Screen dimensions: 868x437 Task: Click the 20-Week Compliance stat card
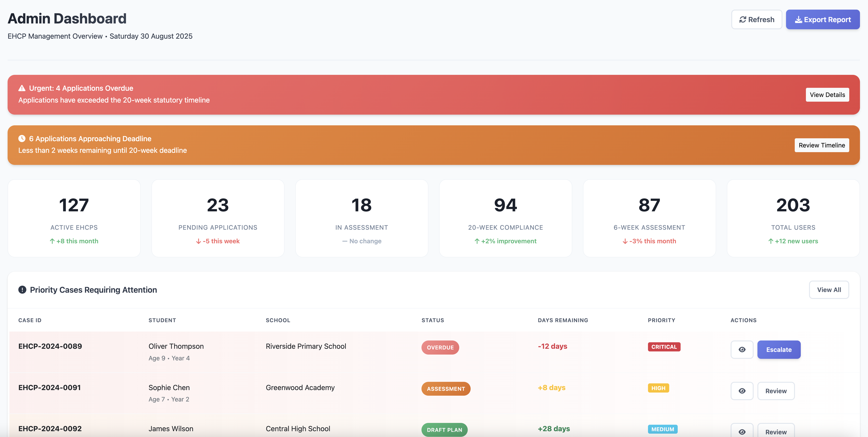click(505, 218)
